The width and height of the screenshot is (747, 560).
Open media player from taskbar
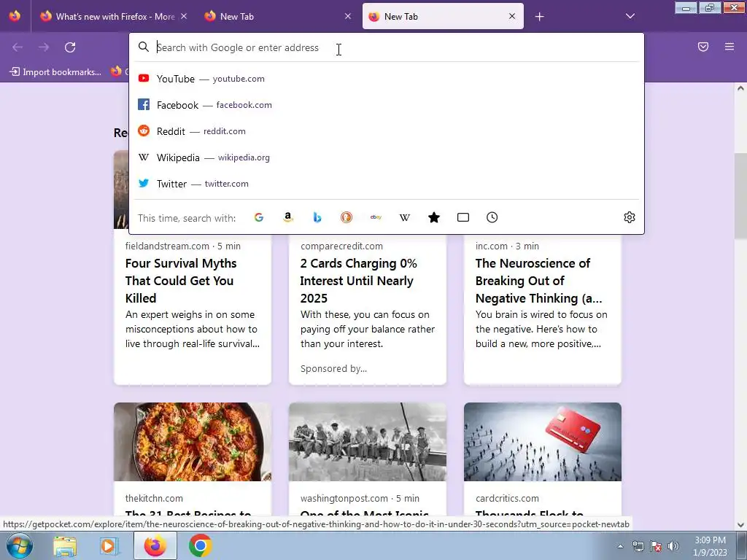(x=109, y=546)
